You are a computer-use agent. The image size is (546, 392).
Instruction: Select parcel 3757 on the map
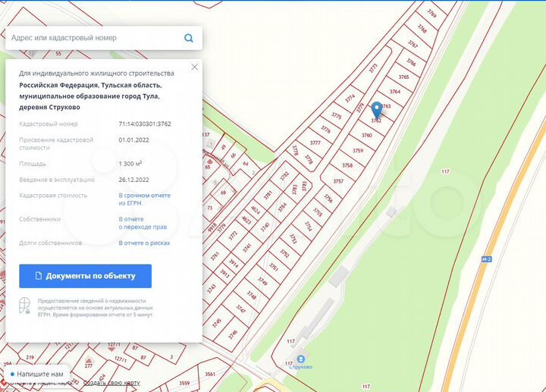(x=338, y=181)
